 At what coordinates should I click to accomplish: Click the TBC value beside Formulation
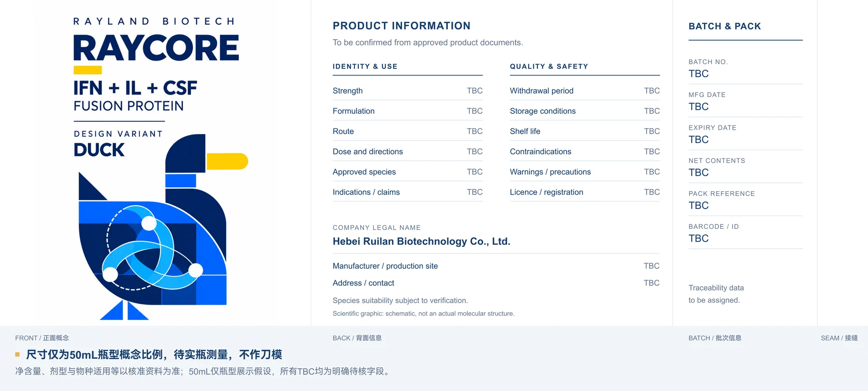tap(475, 111)
